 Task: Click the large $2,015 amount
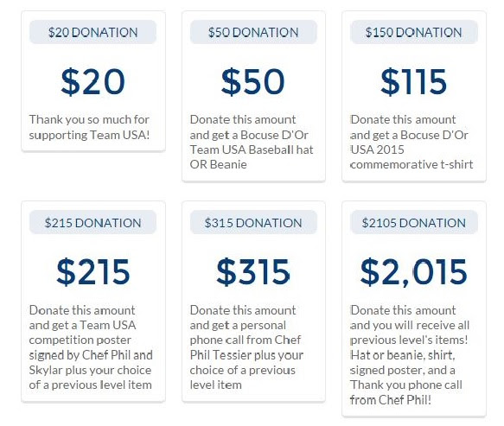[414, 272]
